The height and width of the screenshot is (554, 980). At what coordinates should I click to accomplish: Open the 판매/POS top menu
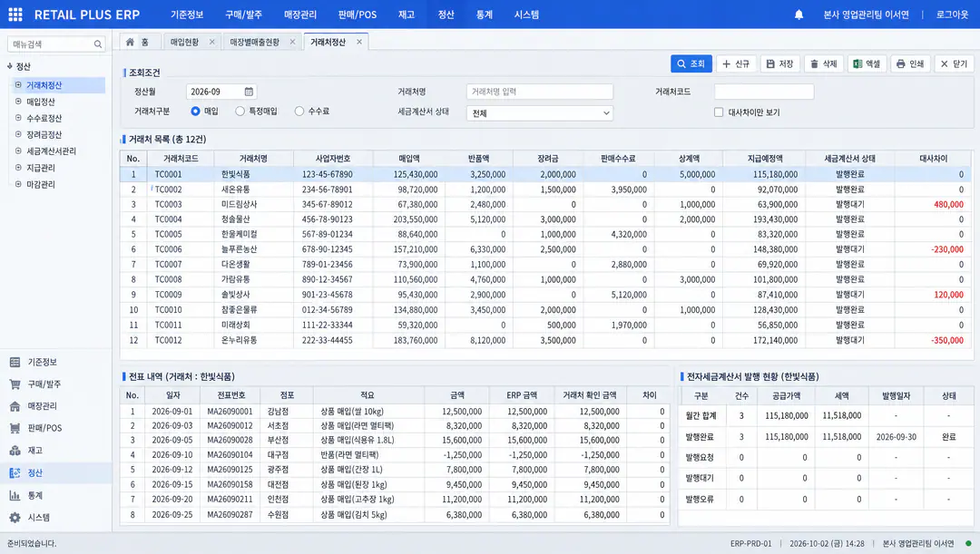pos(358,15)
